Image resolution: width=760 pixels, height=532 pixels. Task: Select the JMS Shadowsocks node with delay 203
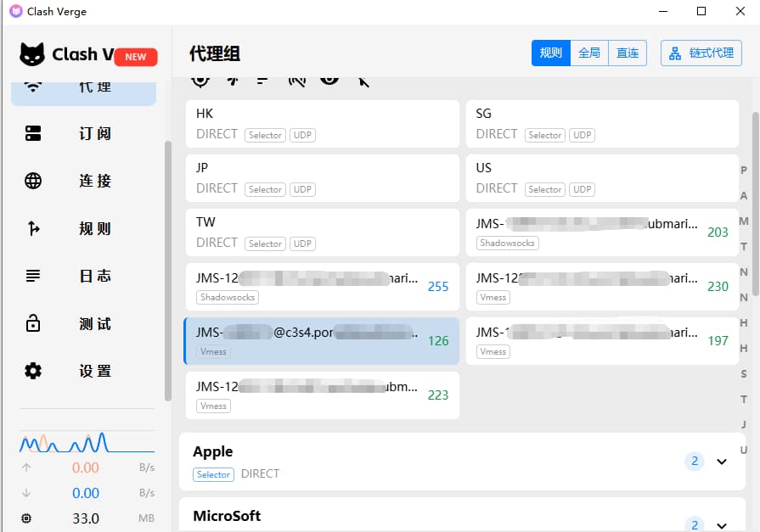pos(602,232)
